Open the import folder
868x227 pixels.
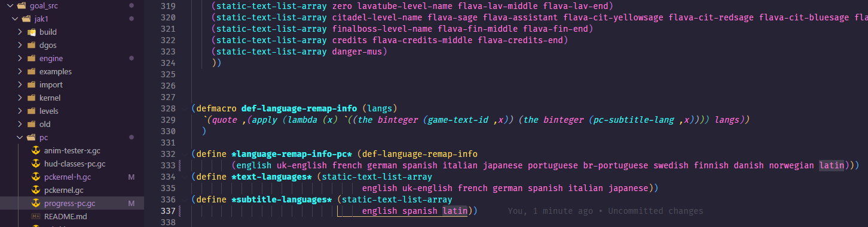51,85
